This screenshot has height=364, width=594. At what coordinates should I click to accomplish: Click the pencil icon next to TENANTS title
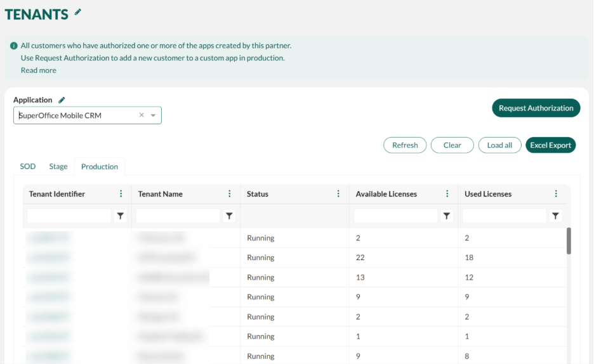tap(78, 12)
